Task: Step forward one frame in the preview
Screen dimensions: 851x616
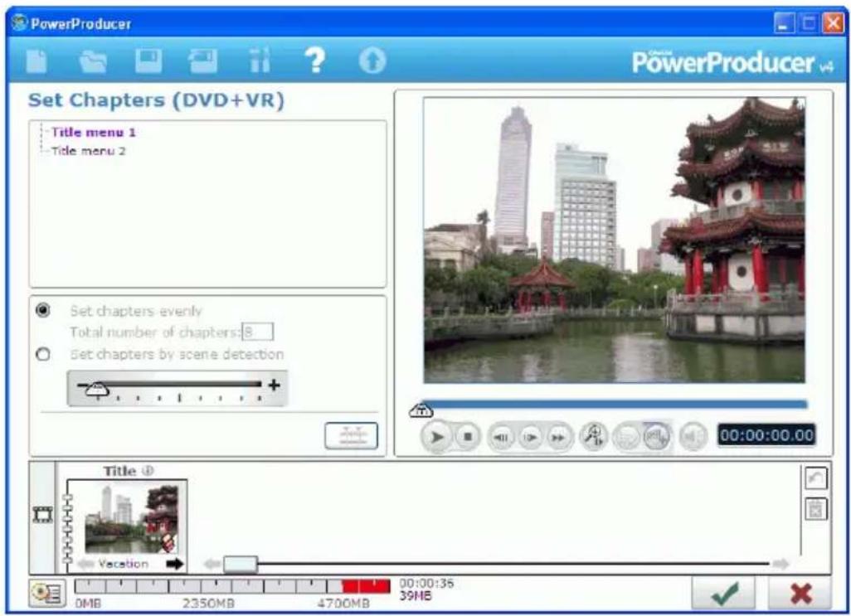Action: coord(530,437)
